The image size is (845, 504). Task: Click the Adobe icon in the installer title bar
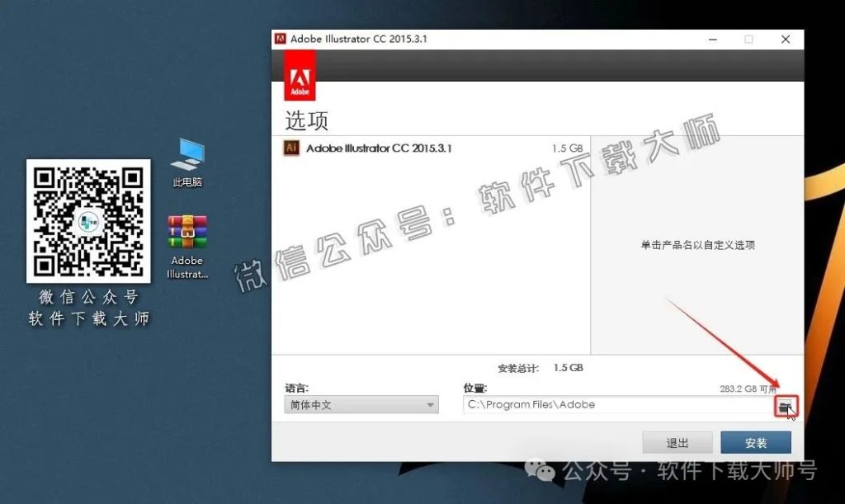coord(281,38)
